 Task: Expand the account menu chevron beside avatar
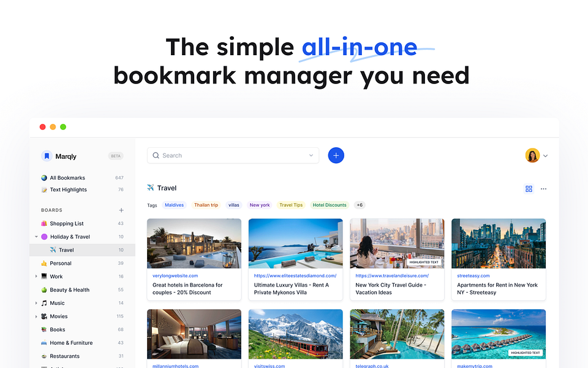[545, 156]
